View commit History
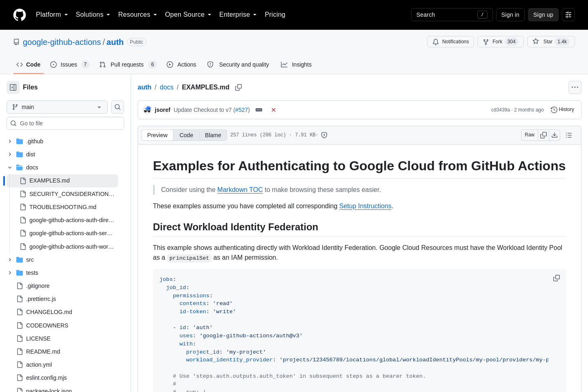Viewport: 588px width, 392px height. pyautogui.click(x=562, y=110)
